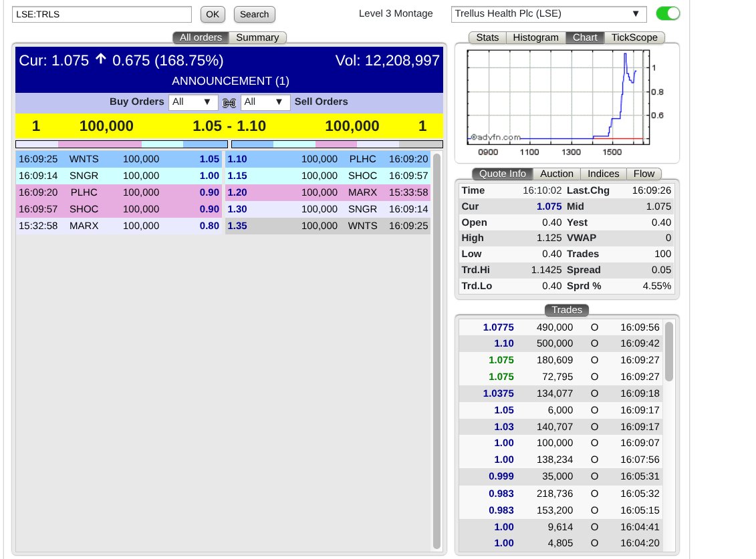This screenshot has width=756, height=559.
Task: Open the TickScope tab
Action: (634, 37)
